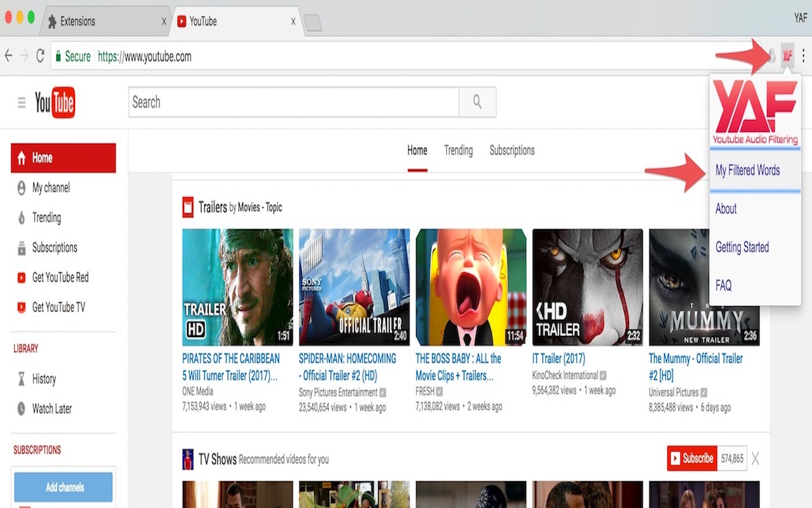Open KinoCheck International channel link

(x=565, y=375)
